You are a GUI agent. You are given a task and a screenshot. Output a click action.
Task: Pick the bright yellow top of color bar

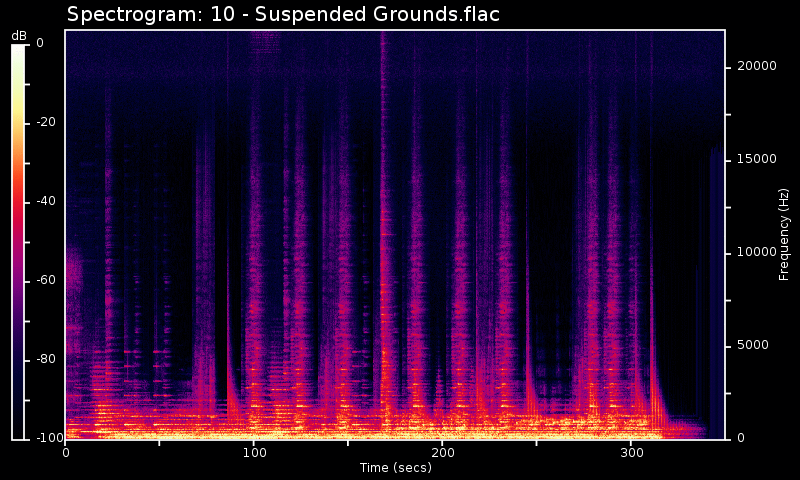tap(19, 50)
